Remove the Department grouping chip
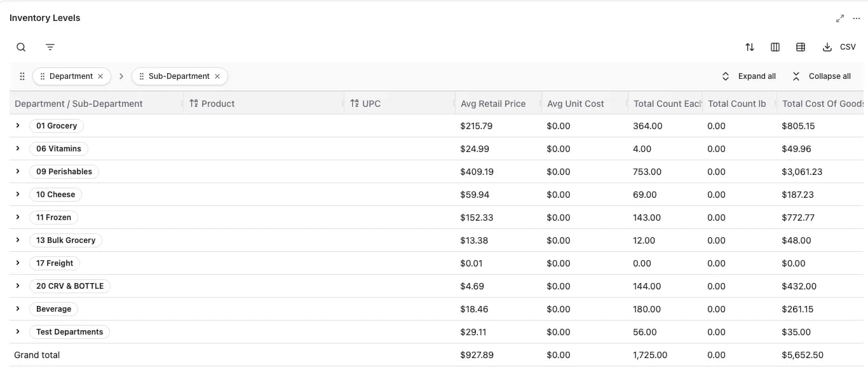 [x=100, y=76]
